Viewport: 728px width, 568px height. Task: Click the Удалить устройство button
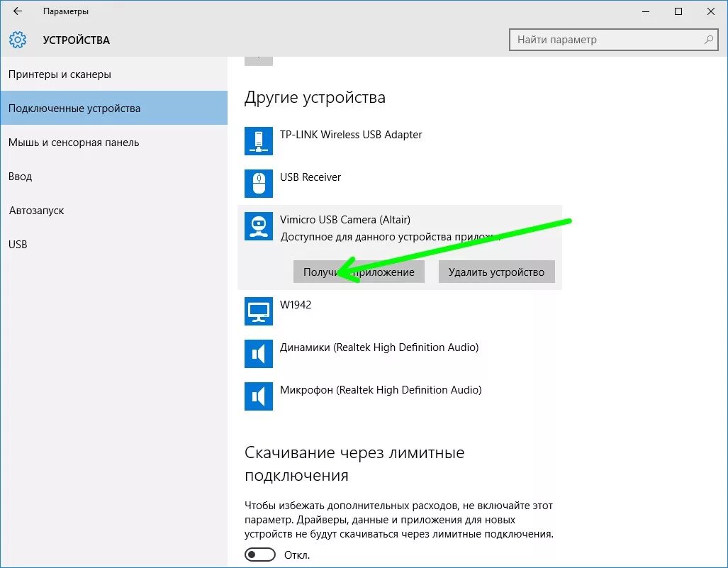click(x=496, y=272)
